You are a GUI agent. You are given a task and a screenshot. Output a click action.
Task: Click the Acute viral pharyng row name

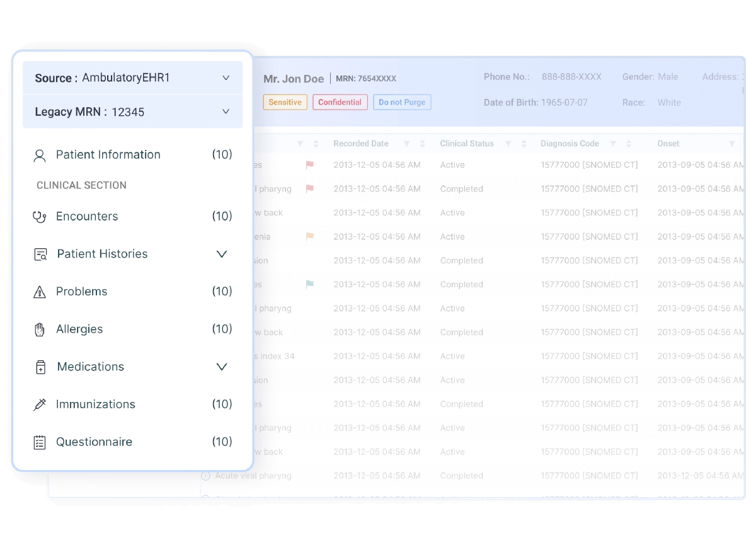coord(253,476)
